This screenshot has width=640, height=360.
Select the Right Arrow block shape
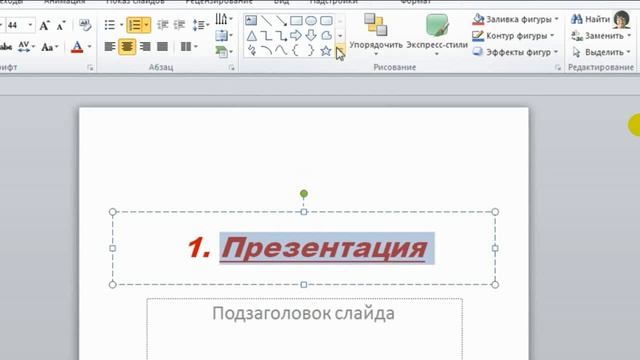click(296, 36)
